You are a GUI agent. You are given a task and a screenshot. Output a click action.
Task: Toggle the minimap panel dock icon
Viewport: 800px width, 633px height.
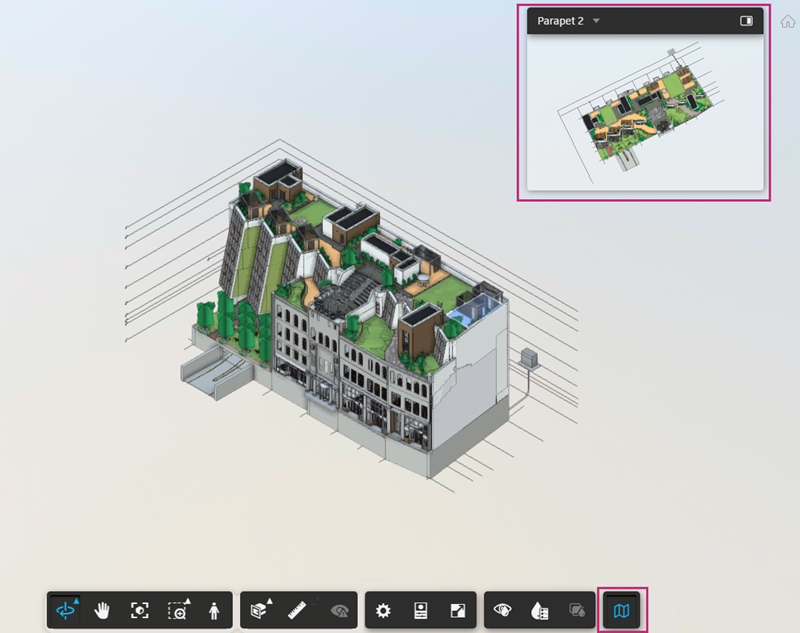click(746, 21)
